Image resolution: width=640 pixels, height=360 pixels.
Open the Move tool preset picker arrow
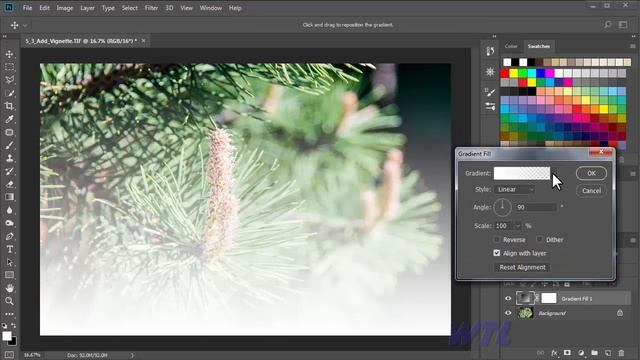click(x=25, y=25)
